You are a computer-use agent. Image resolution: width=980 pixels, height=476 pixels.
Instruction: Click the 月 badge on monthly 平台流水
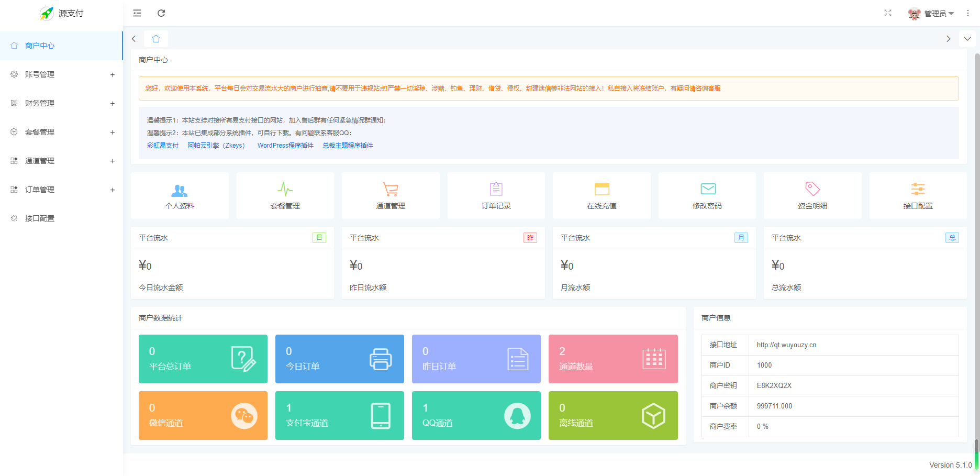coord(741,238)
